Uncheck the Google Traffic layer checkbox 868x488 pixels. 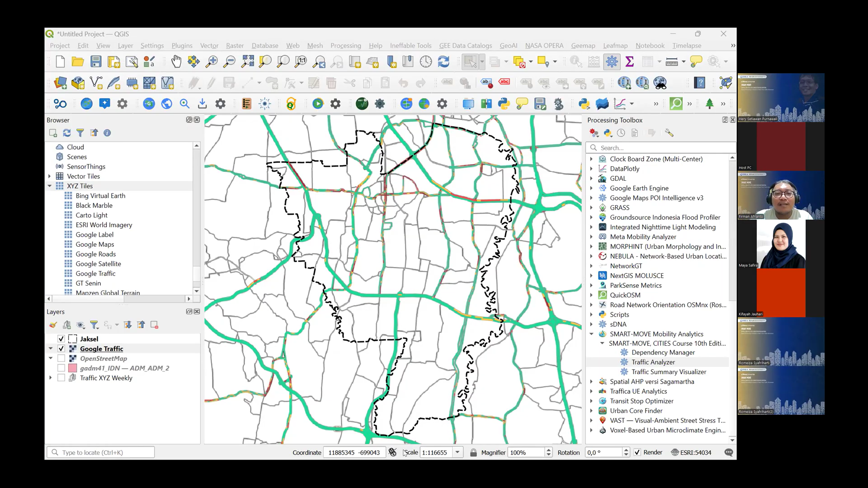[x=61, y=349]
